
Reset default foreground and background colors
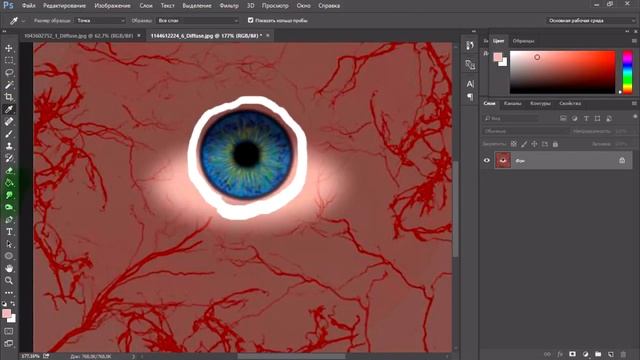[x=4, y=304]
